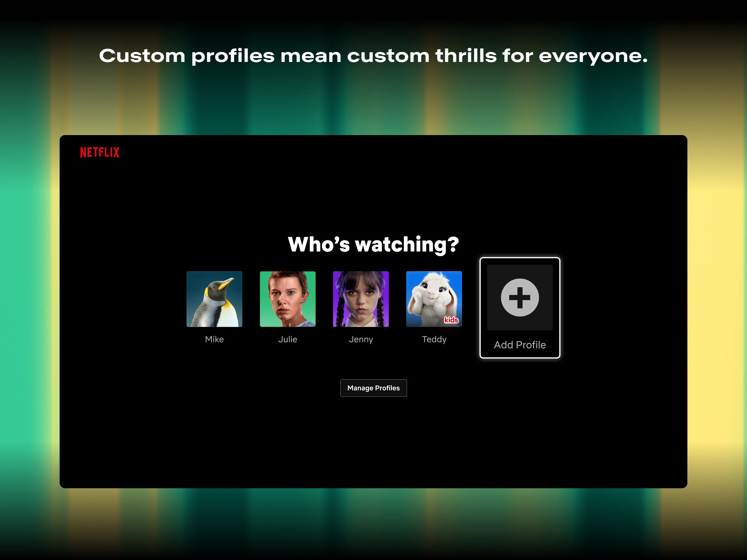Click Julie's green-background thumbnail

tap(288, 299)
